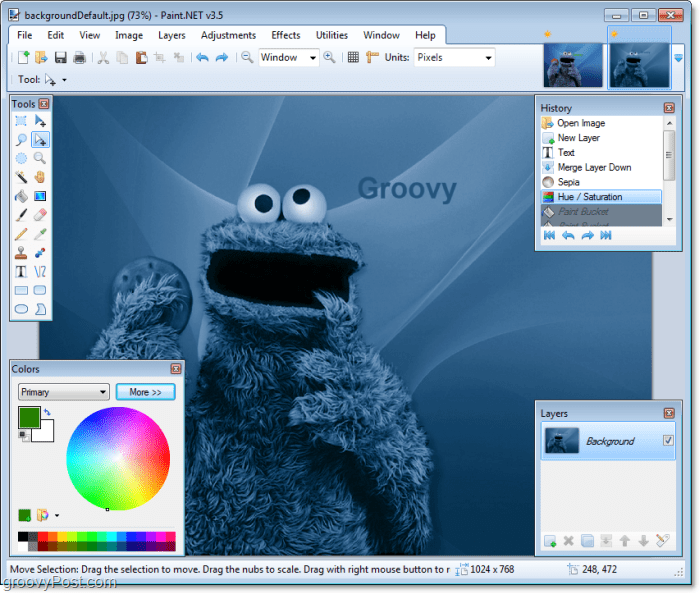Switch to the first image thumbnail

coord(573,65)
